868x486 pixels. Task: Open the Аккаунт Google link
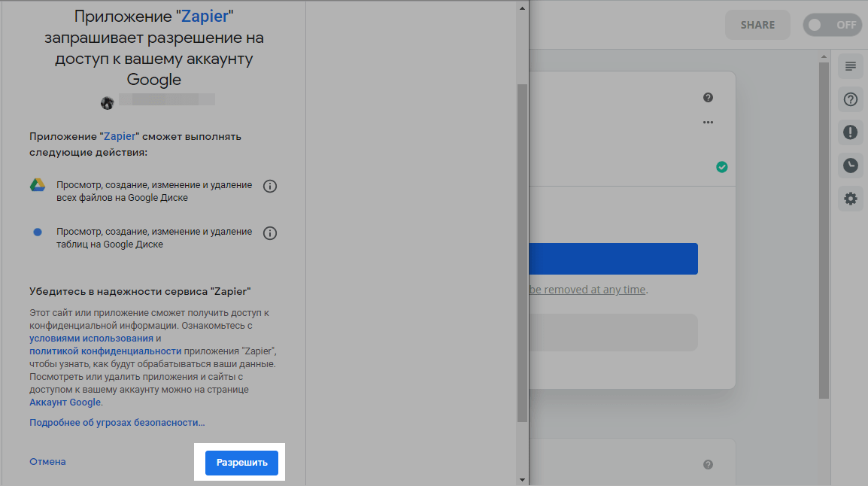(x=65, y=402)
